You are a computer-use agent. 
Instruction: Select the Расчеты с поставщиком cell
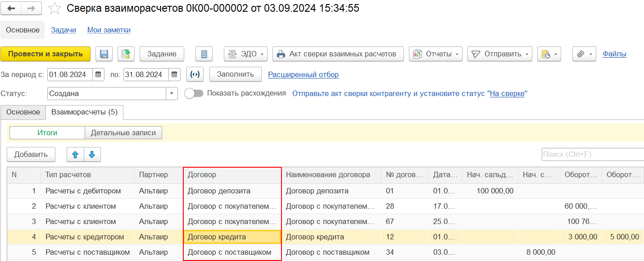(x=88, y=252)
